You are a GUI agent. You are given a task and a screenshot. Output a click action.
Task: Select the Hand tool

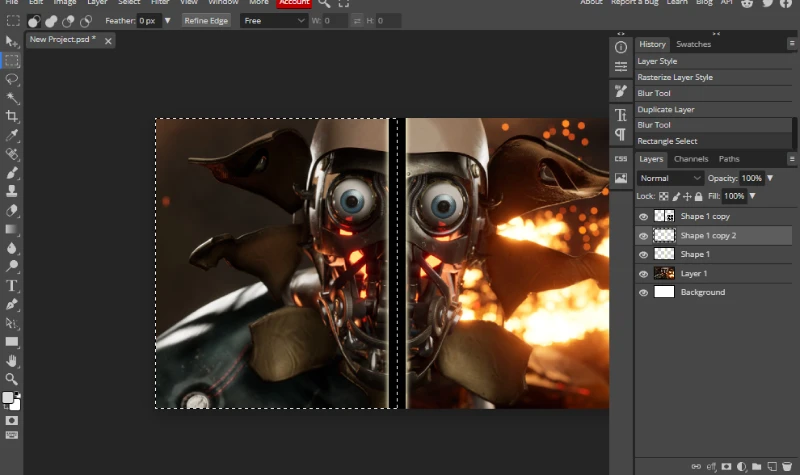(x=12, y=361)
